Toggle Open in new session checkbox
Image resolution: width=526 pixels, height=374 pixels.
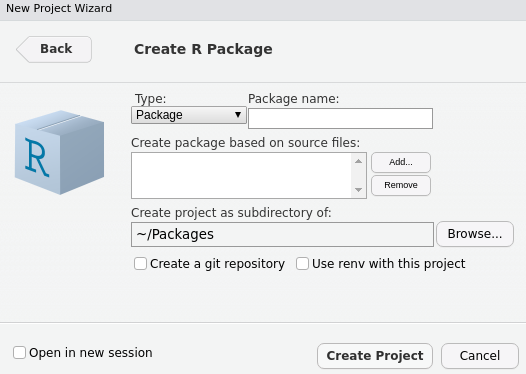coord(19,353)
